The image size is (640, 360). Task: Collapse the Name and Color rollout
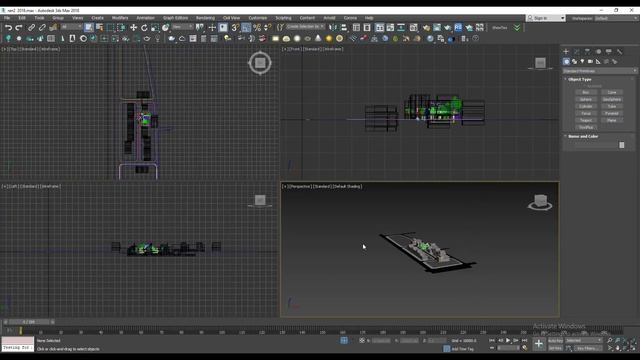583,136
